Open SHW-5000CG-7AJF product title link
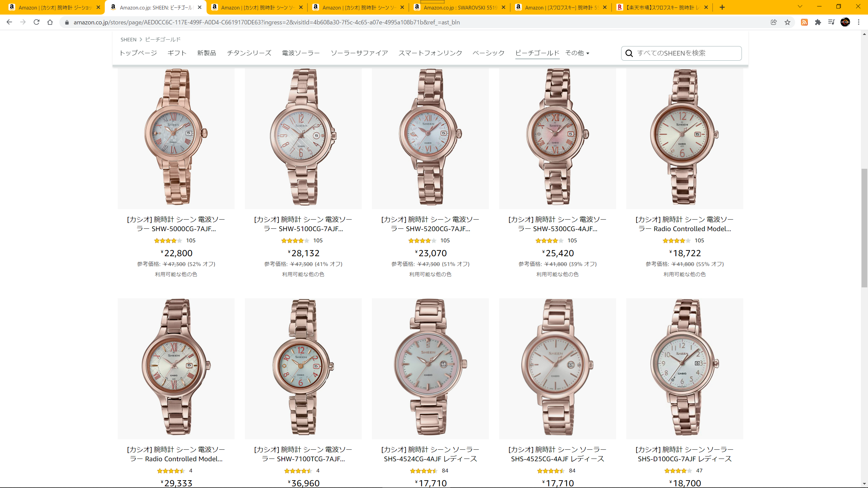Viewport: 868px width, 488px height. [x=176, y=224]
